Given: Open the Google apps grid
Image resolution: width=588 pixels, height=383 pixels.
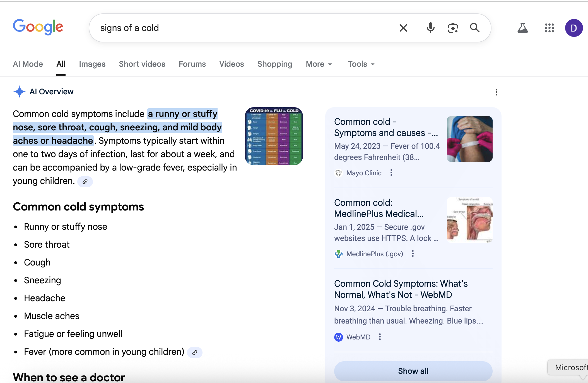Looking at the screenshot, I should [x=549, y=28].
